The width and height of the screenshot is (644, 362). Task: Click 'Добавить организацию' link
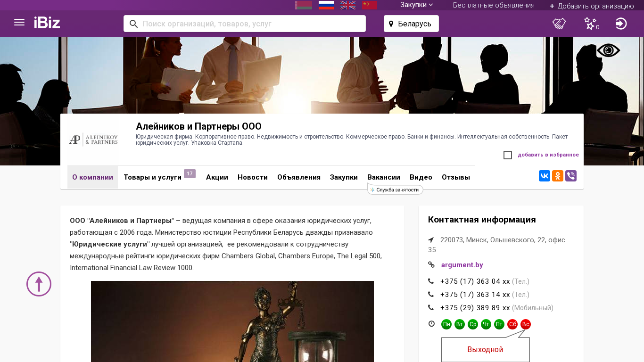tap(592, 6)
